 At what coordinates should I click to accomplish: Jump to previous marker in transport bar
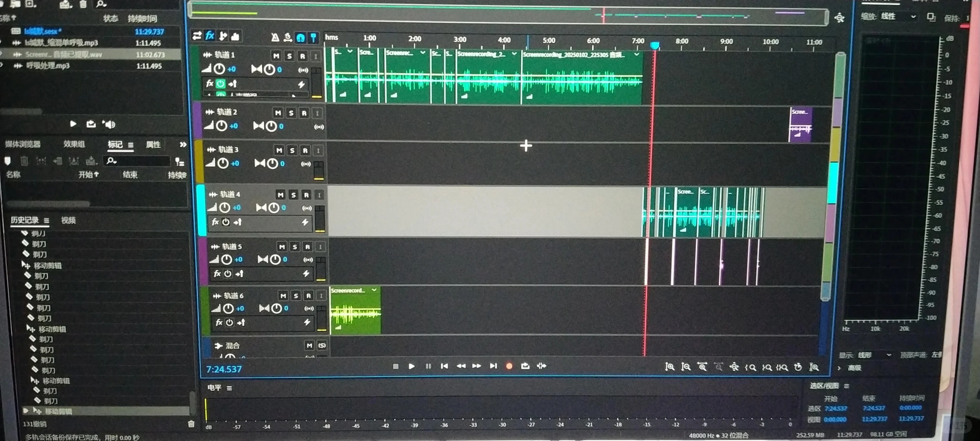coord(444,366)
